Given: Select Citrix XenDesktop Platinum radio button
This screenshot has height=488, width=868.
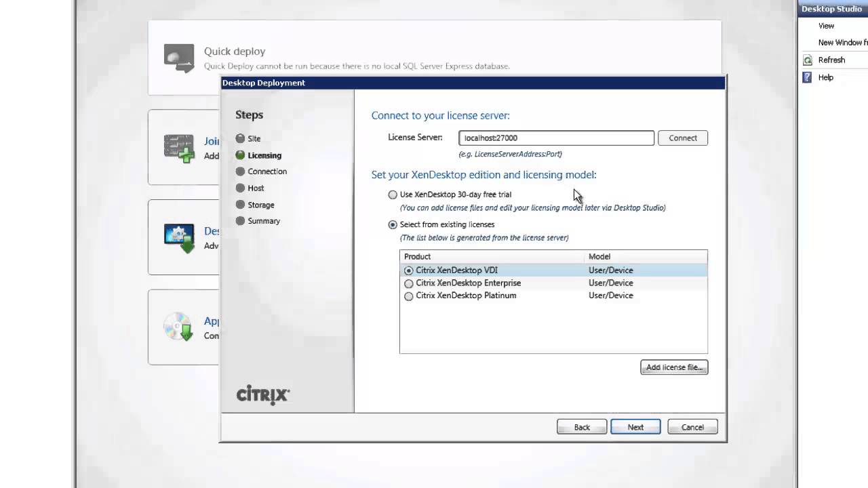Looking at the screenshot, I should point(408,296).
